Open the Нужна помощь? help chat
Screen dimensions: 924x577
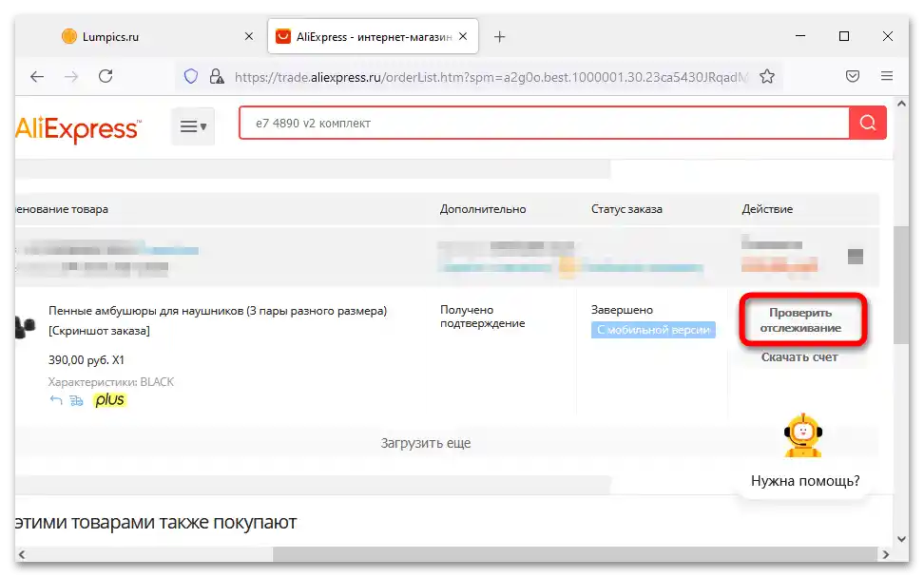tap(805, 481)
